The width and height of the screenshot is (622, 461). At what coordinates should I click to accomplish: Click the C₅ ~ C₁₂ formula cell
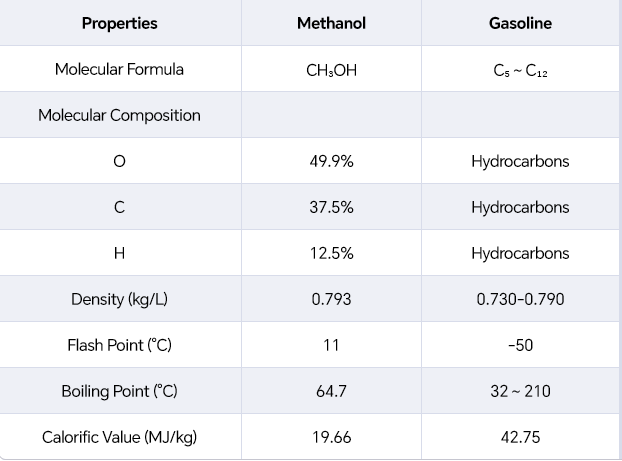520,70
